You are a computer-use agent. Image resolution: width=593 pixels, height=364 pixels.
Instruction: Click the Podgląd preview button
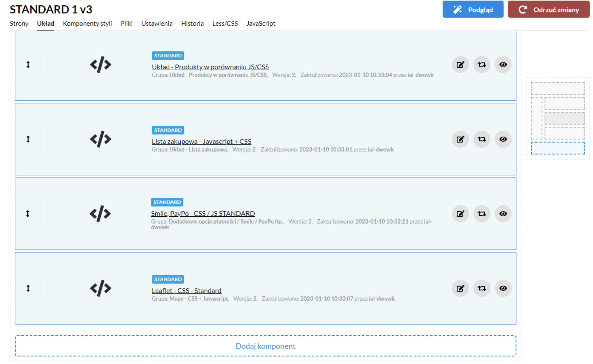[473, 9]
